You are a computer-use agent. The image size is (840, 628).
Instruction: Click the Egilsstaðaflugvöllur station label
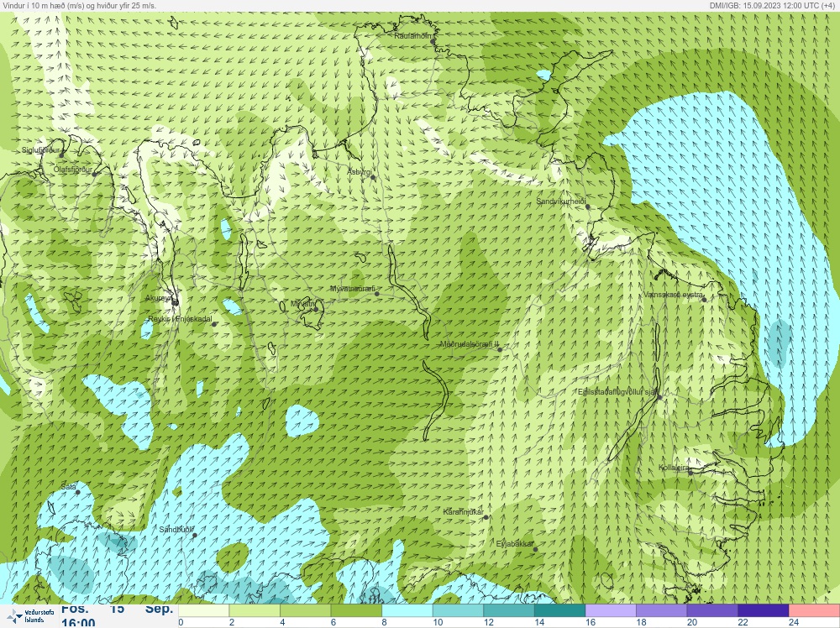tap(617, 392)
